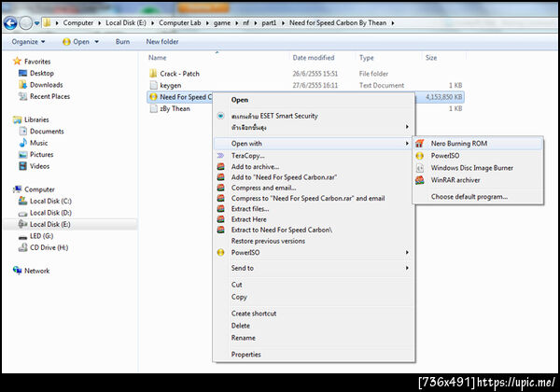Viewport: 560px width, 392px height.
Task: Click the WinRAR icon beside Extract Here
Action: [221, 219]
